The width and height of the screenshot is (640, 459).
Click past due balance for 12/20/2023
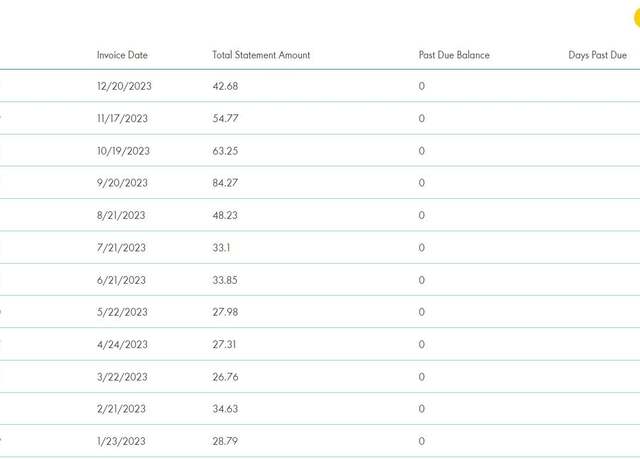(x=422, y=86)
